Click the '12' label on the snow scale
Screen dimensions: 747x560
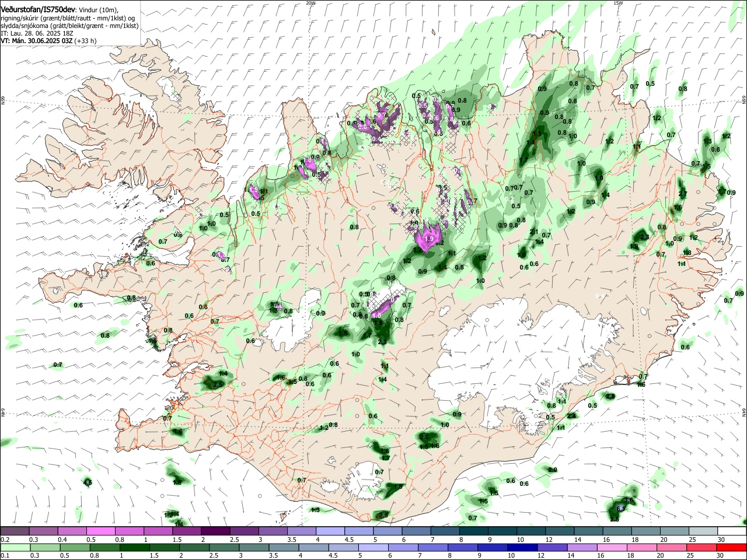pos(549,540)
